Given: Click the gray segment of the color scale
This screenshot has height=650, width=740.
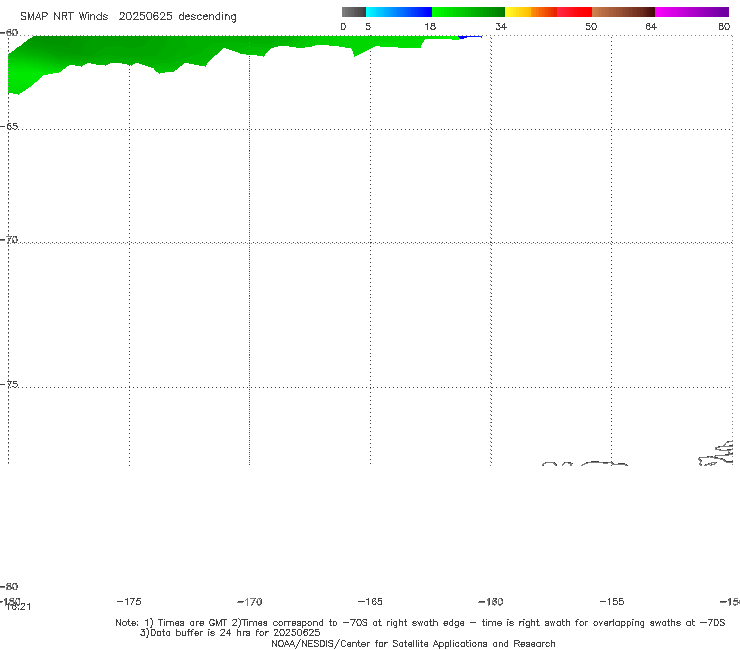Looking at the screenshot, I should click(x=353, y=12).
